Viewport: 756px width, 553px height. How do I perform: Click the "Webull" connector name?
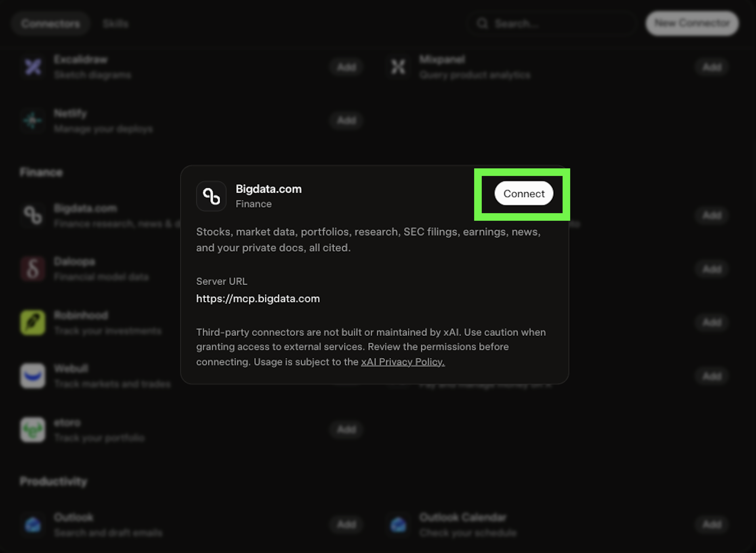coord(71,369)
